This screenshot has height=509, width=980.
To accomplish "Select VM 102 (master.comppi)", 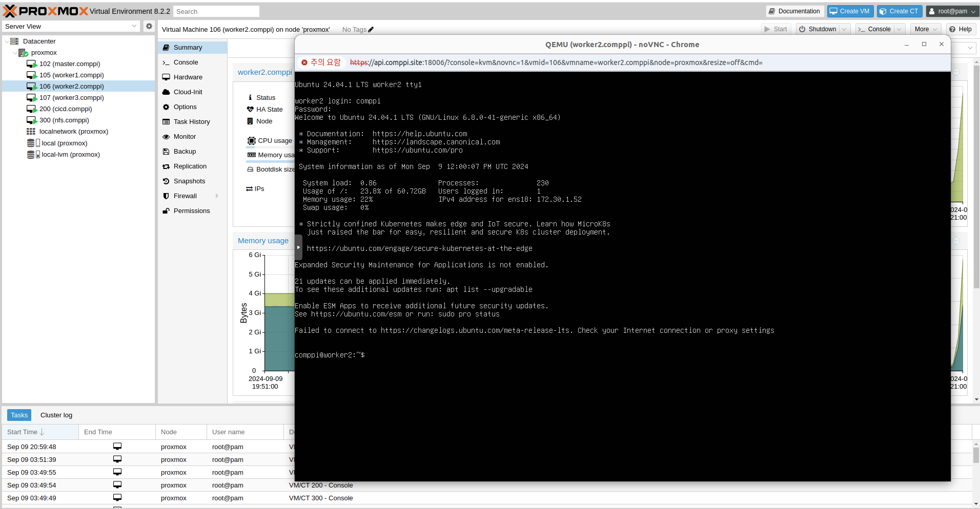I will point(70,64).
